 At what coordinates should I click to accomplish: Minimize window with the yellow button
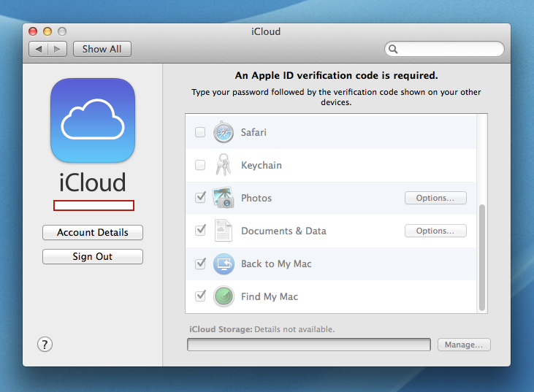[47, 31]
